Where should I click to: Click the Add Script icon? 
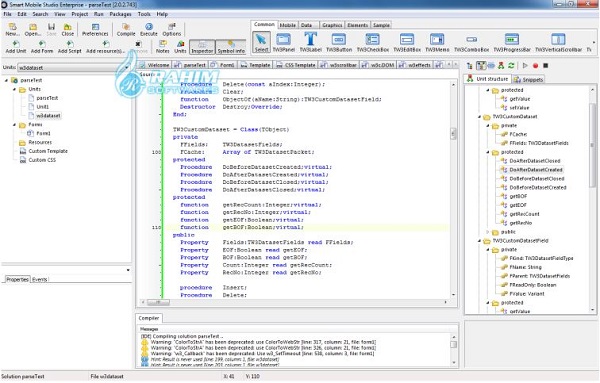70,47
